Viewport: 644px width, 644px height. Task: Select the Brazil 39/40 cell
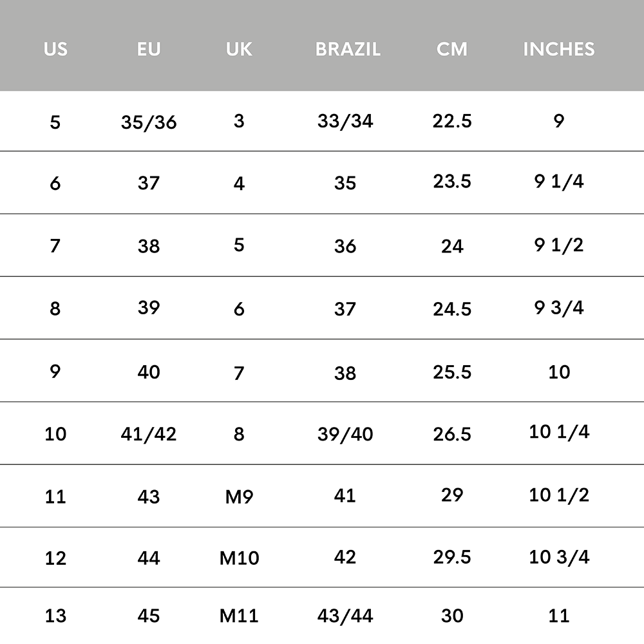coord(345,434)
